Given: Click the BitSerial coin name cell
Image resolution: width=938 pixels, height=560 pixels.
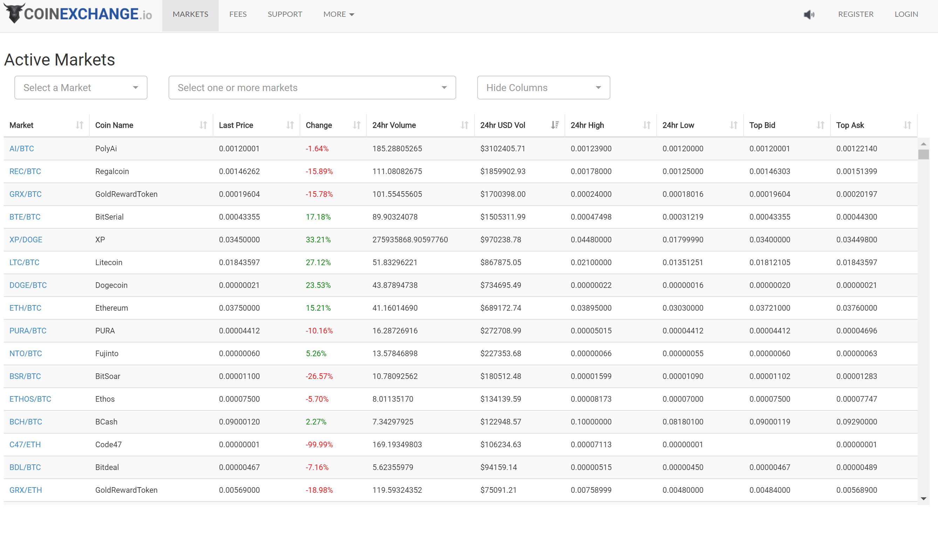Looking at the screenshot, I should point(109,217).
